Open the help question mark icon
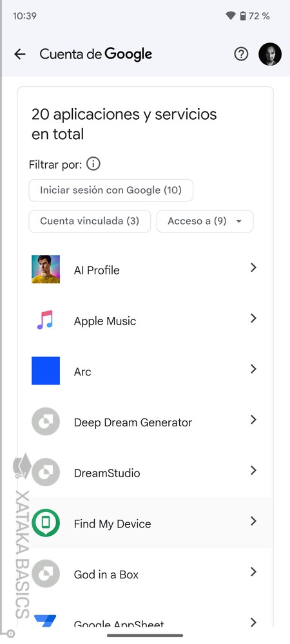Image resolution: width=290 pixels, height=644 pixels. tap(241, 54)
